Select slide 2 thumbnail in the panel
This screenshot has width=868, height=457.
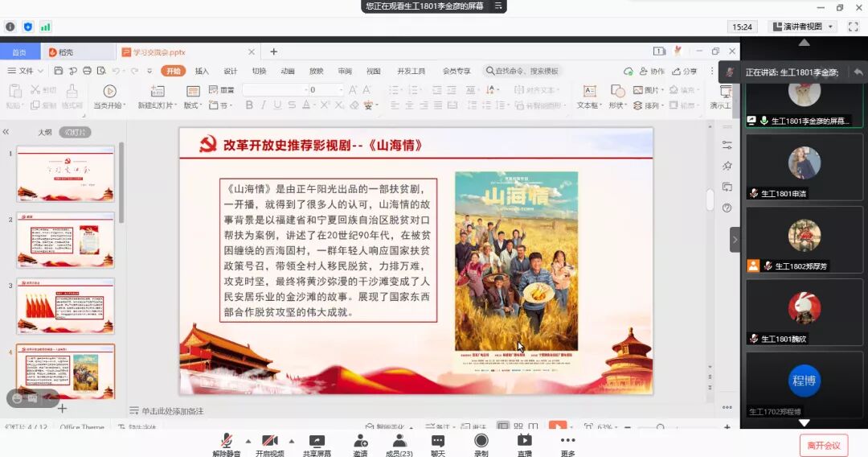click(65, 240)
